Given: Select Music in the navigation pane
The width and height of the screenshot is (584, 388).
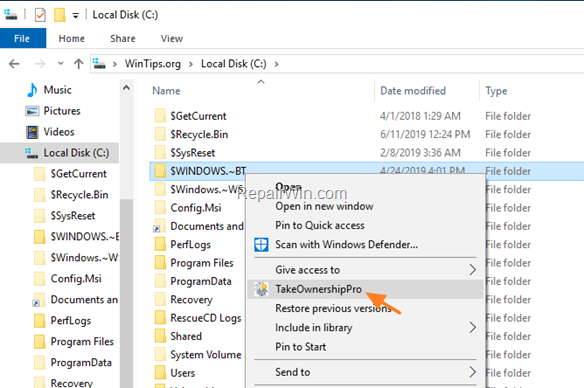Looking at the screenshot, I should [x=57, y=90].
